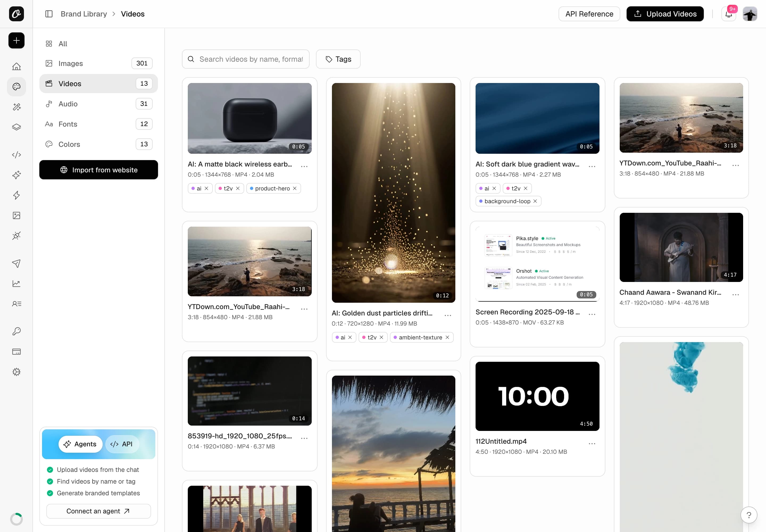The image size is (766, 532).
Task: Open the settings gear icon in rail
Action: pos(16,372)
